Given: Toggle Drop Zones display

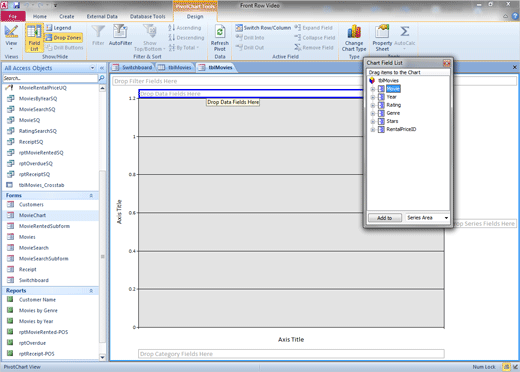Looking at the screenshot, I should (63, 38).
